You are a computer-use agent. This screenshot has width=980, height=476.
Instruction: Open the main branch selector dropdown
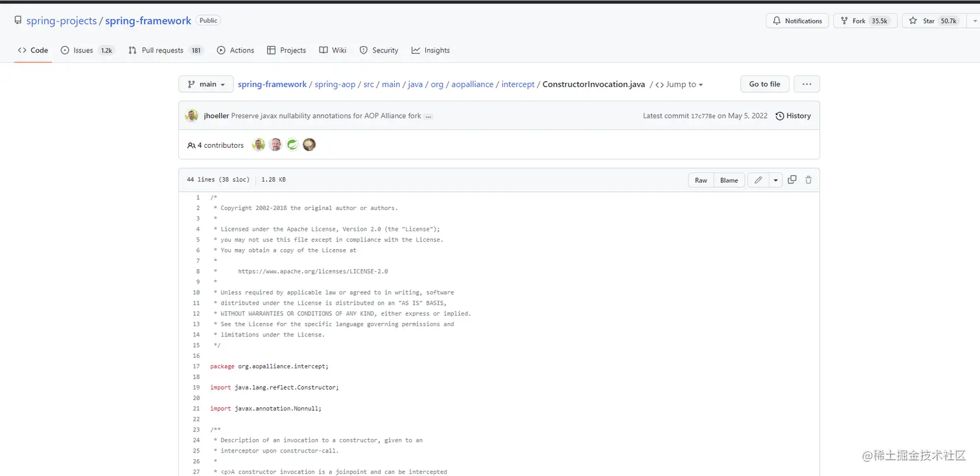pos(206,84)
